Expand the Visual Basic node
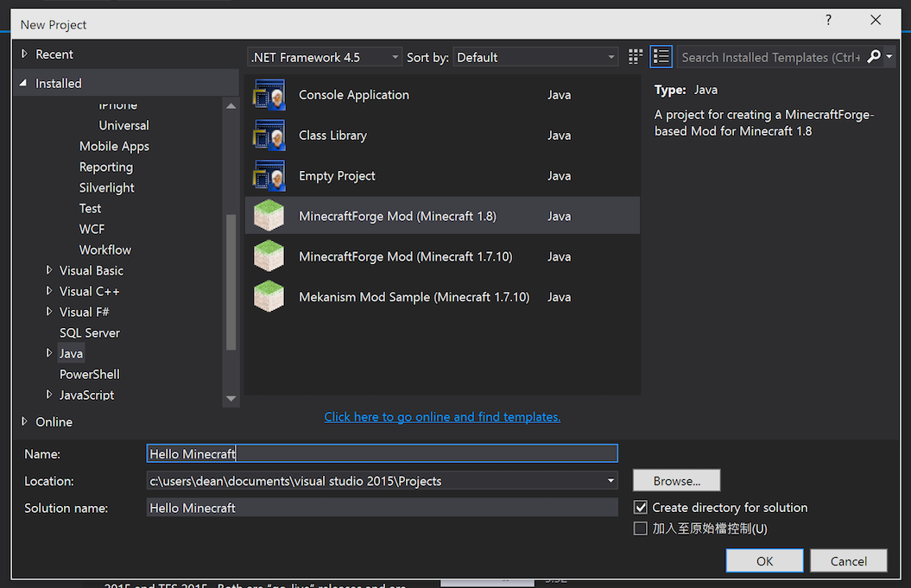911x588 pixels. click(x=49, y=269)
